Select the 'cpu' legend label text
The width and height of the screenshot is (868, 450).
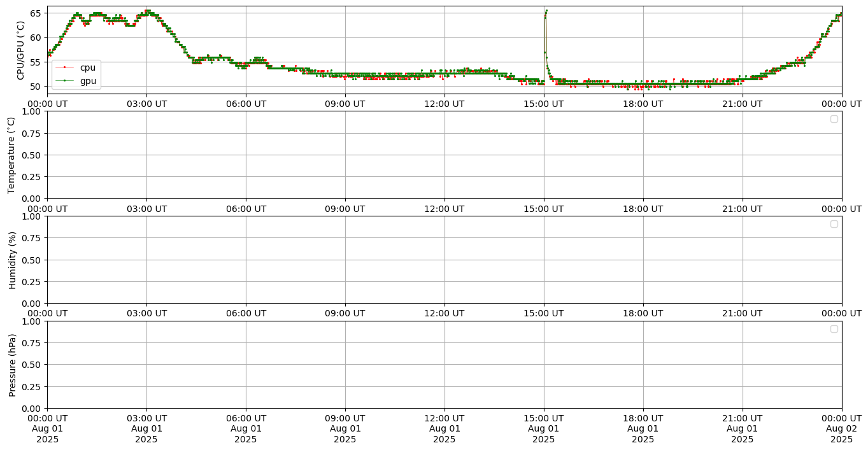(x=87, y=67)
